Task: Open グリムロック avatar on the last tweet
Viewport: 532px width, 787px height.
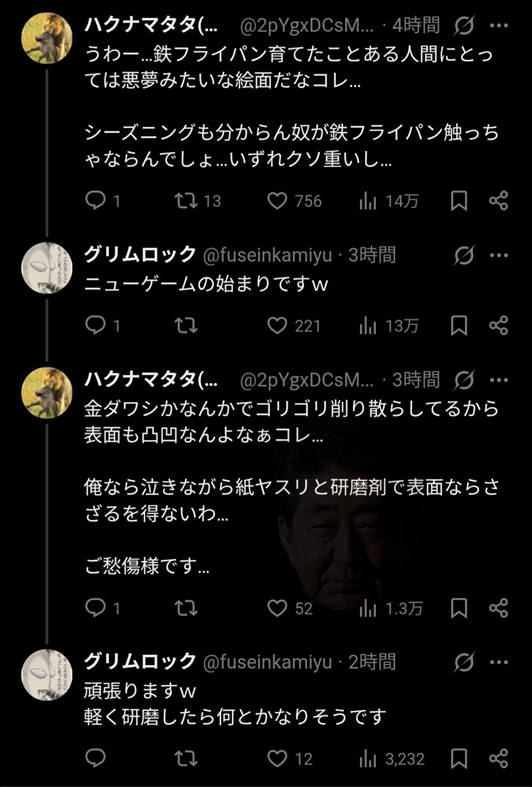Action: (x=47, y=675)
